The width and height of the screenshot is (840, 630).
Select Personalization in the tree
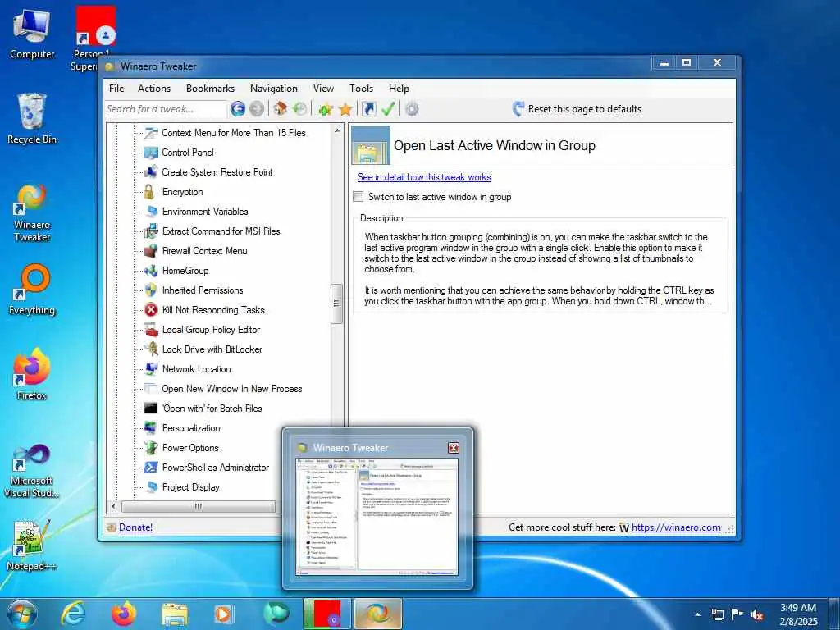point(191,428)
